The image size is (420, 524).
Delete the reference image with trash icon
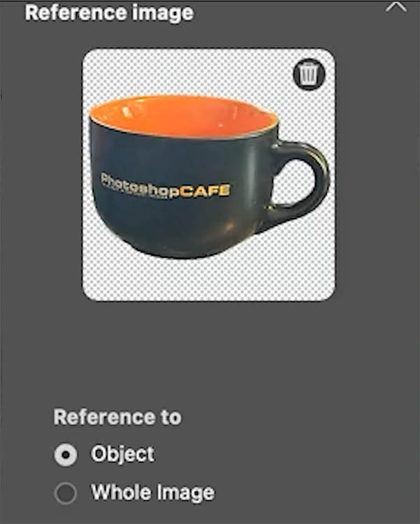(x=309, y=74)
